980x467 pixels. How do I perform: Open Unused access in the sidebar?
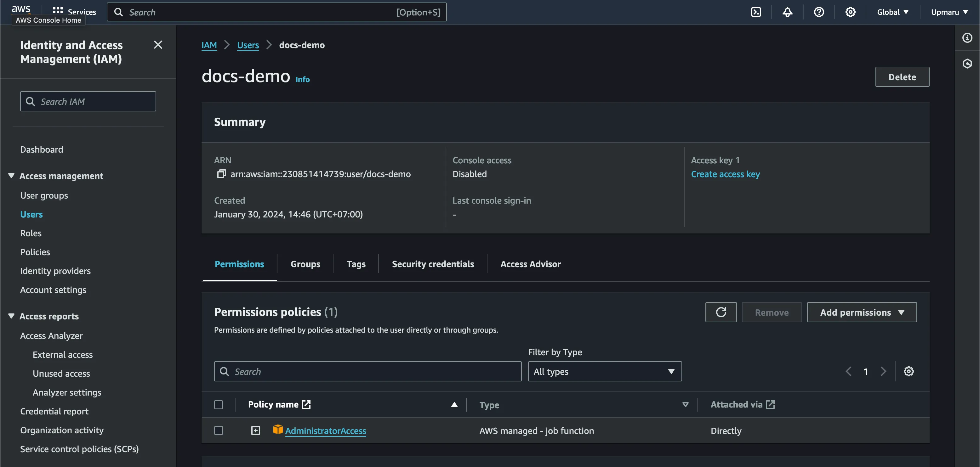click(61, 374)
